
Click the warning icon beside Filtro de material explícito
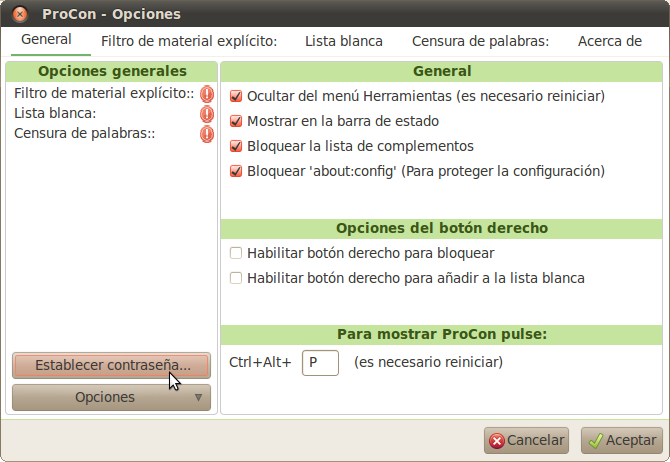(x=207, y=94)
